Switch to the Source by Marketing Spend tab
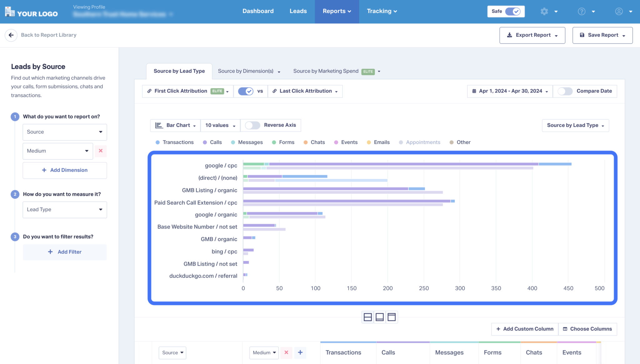This screenshot has width=640, height=364. (326, 71)
